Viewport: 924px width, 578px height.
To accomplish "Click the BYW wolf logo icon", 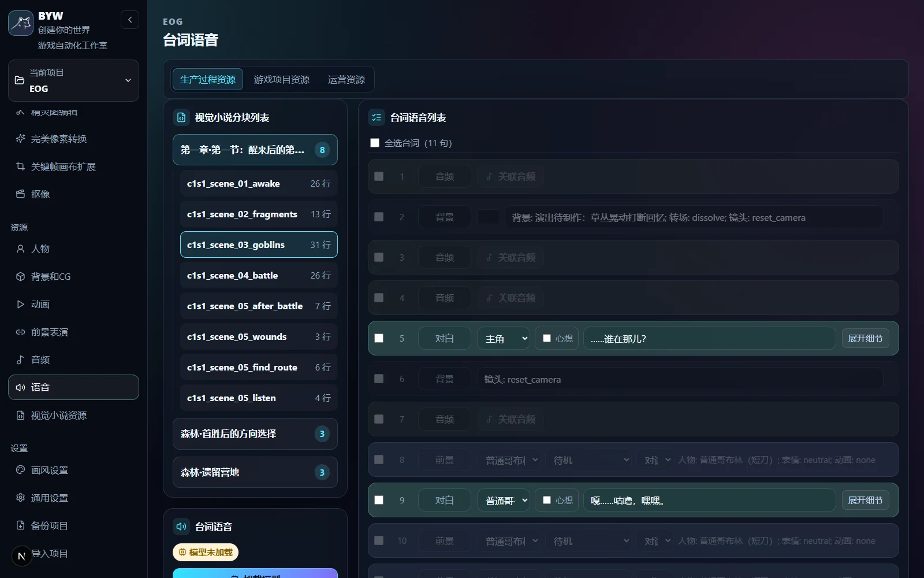I will tap(21, 23).
